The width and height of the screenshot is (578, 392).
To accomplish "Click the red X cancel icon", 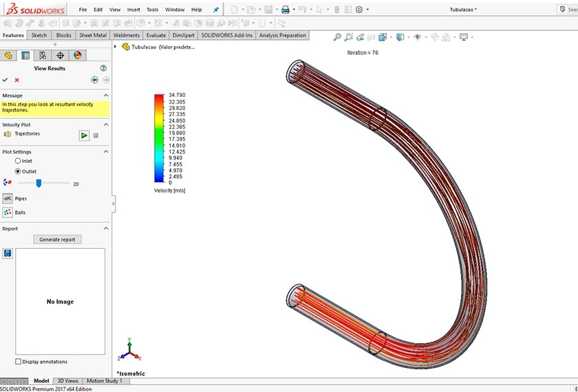I will tap(17, 80).
